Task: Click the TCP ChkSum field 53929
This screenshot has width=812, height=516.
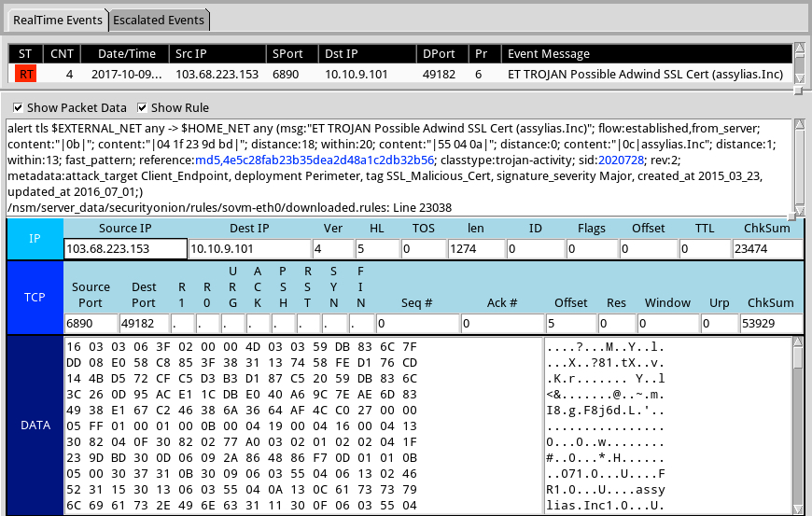Action: click(771, 324)
